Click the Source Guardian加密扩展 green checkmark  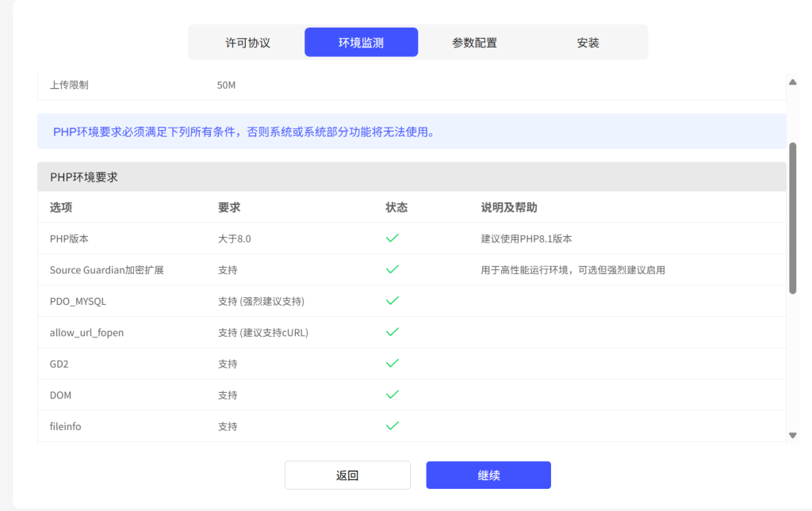(392, 269)
